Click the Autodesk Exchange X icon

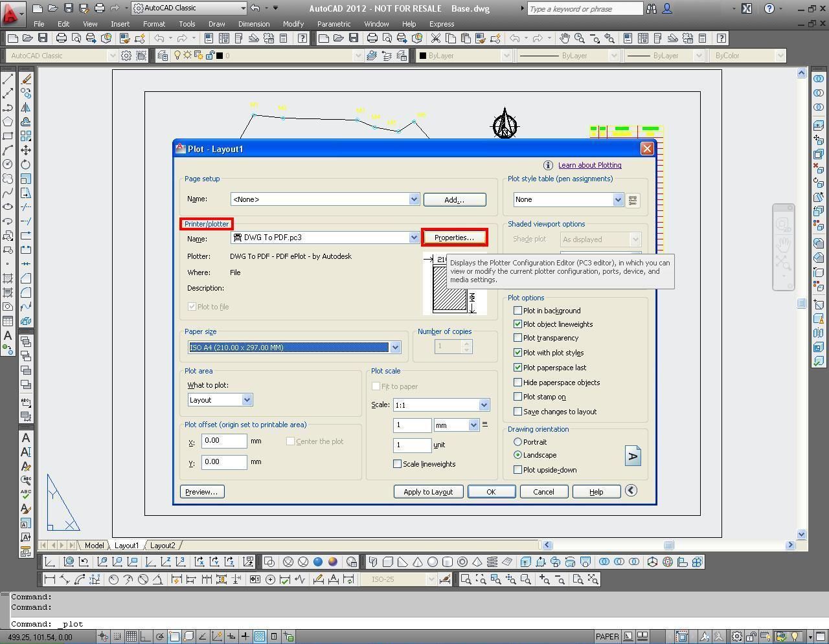coord(747,9)
